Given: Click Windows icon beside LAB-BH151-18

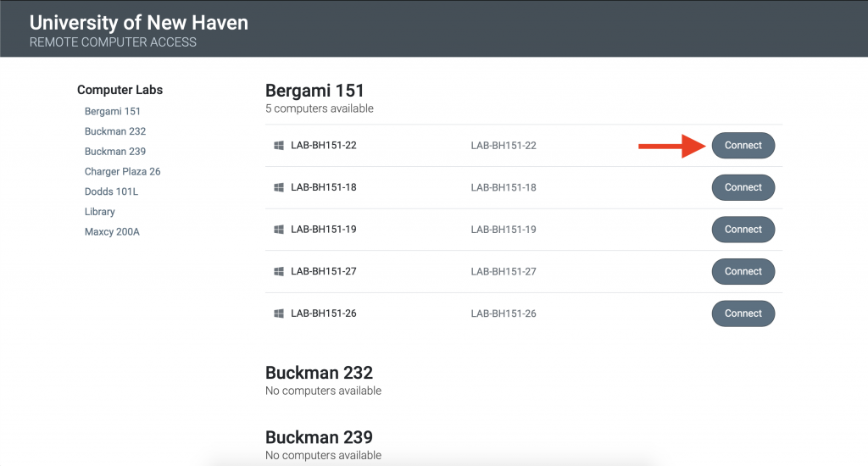Looking at the screenshot, I should [x=278, y=187].
